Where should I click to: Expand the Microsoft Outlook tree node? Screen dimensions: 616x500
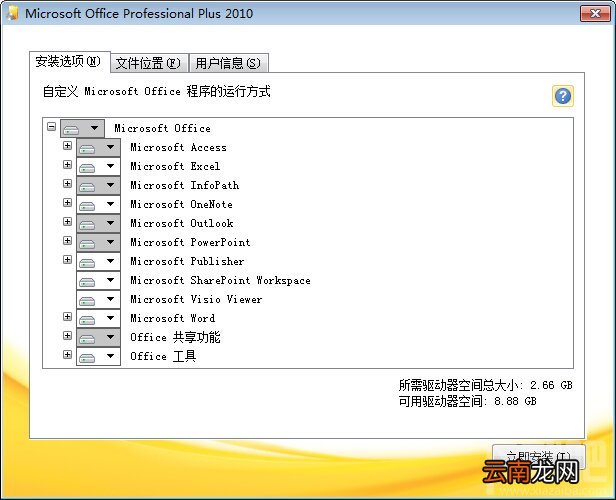pos(68,222)
